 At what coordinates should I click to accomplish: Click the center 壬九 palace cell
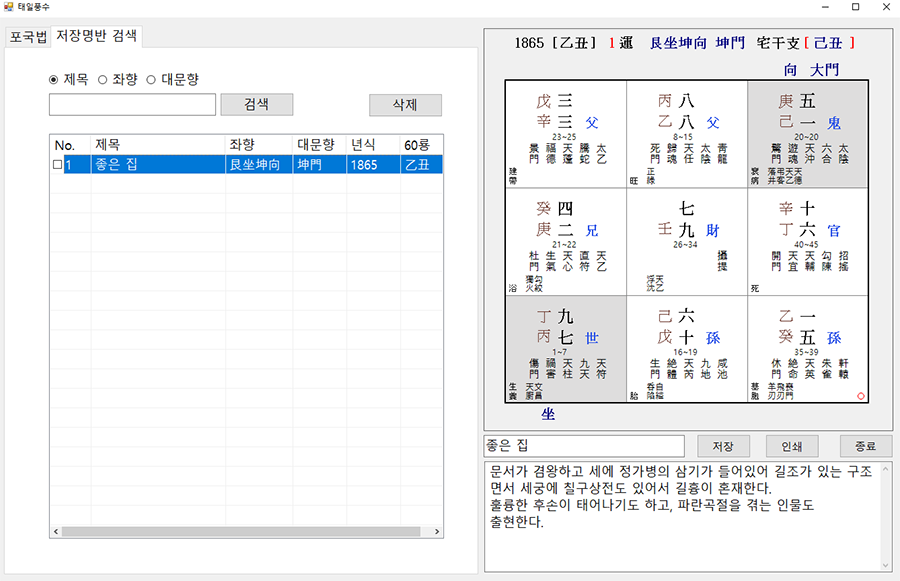tap(687, 242)
